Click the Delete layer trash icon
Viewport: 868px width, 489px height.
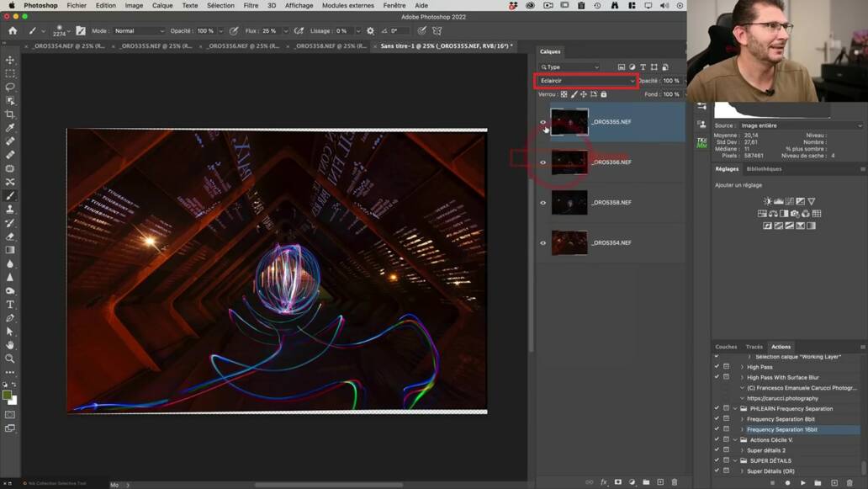tap(675, 481)
